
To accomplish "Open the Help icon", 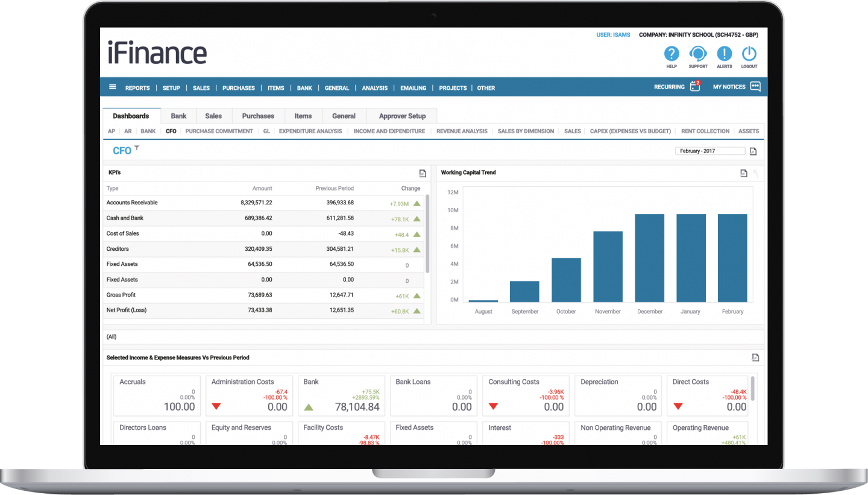I will click(671, 54).
